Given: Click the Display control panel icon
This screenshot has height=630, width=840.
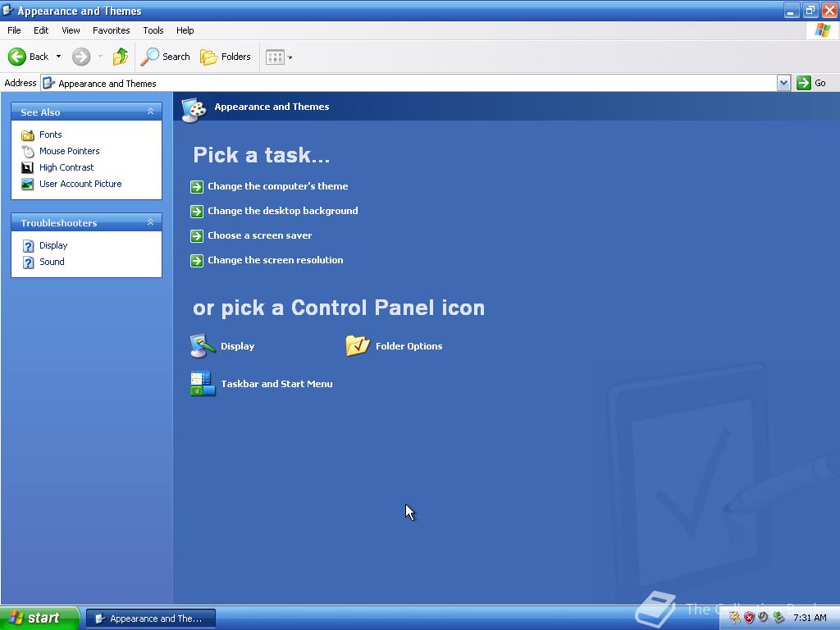Looking at the screenshot, I should pyautogui.click(x=203, y=346).
